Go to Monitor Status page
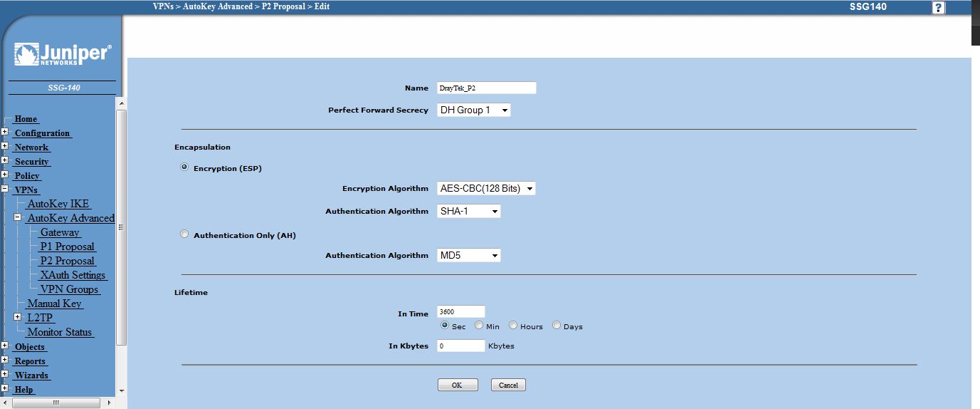Image resolution: width=980 pixels, height=409 pixels. [x=60, y=332]
